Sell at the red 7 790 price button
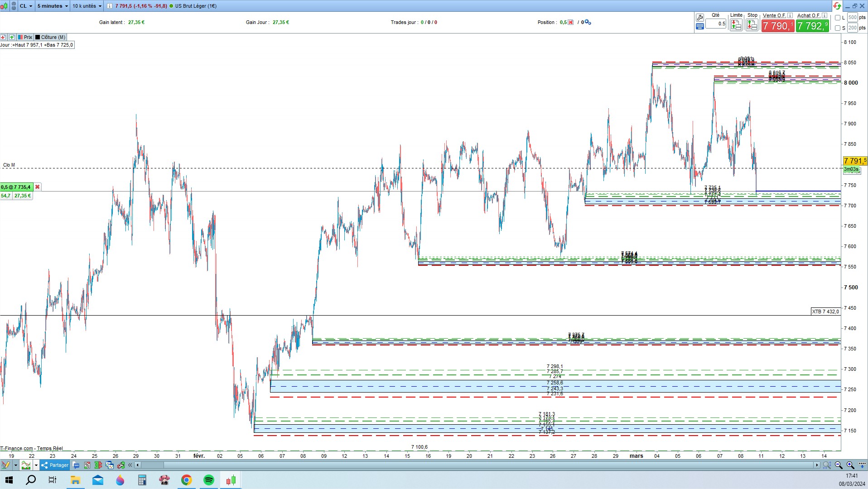The width and height of the screenshot is (868, 489). tap(778, 26)
